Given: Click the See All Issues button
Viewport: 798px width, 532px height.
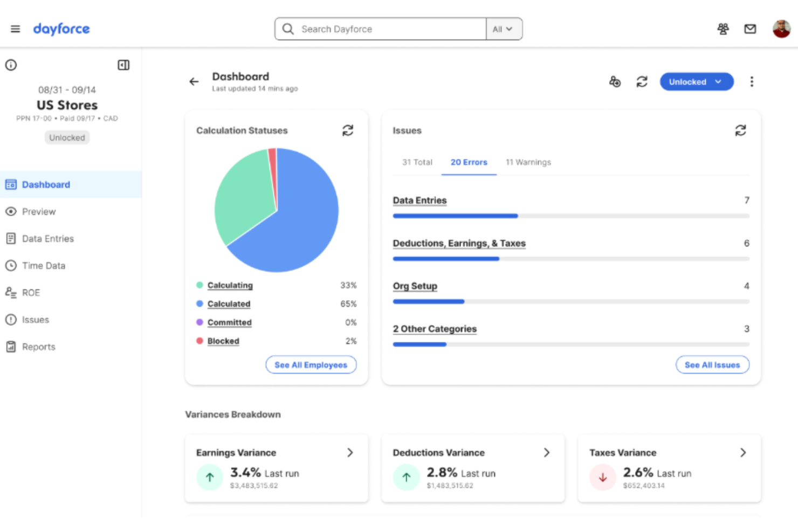Looking at the screenshot, I should click(x=712, y=365).
